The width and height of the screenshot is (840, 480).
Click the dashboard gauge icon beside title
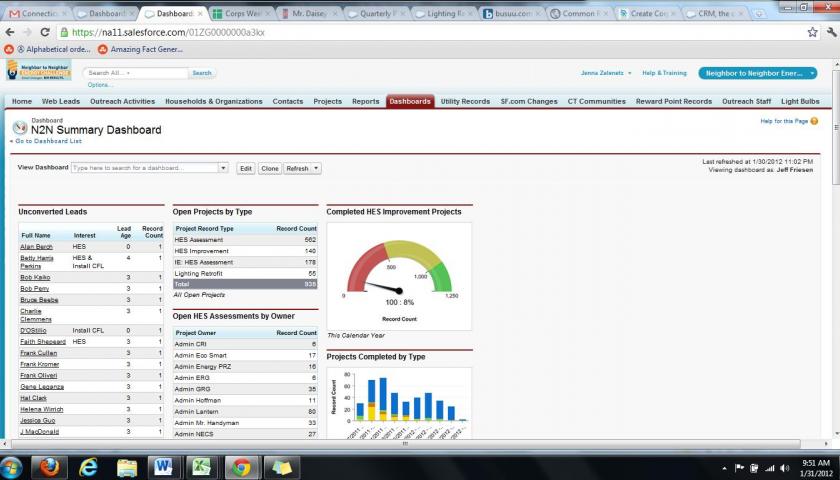point(20,128)
